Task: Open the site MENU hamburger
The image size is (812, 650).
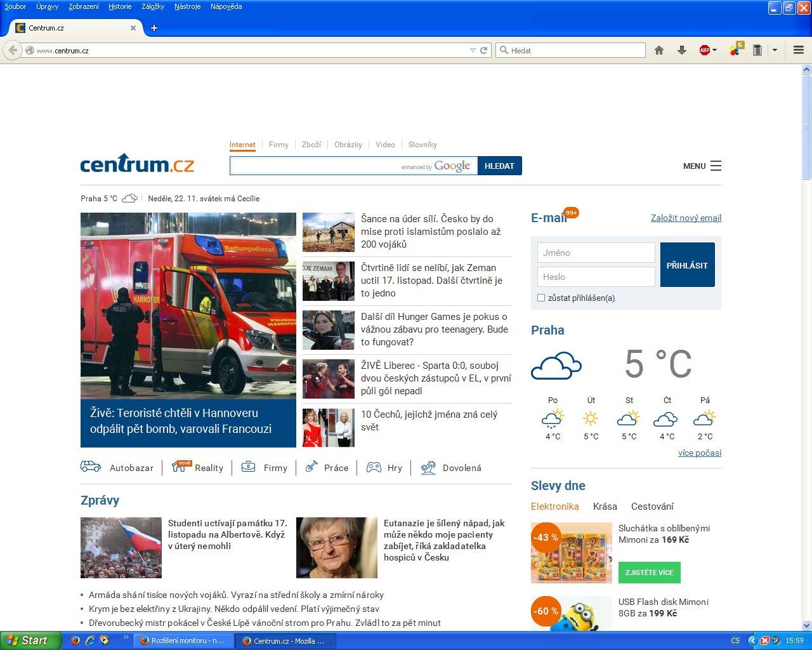Action: coord(702,166)
